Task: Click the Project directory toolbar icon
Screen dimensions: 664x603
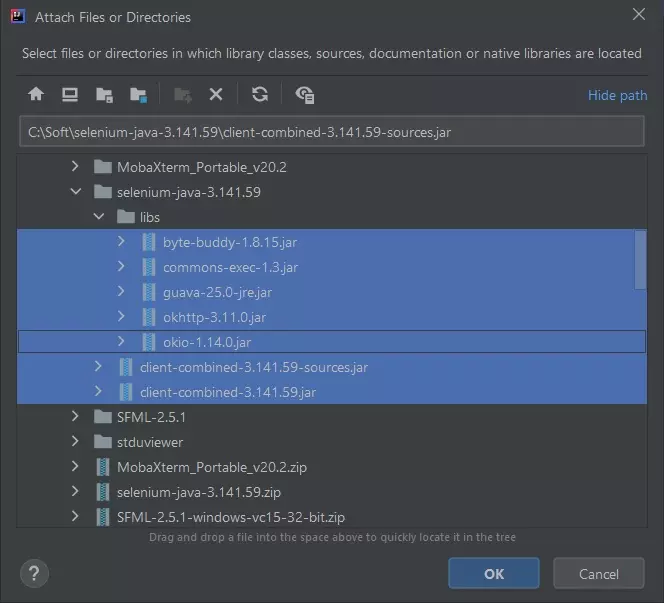Action: point(104,95)
